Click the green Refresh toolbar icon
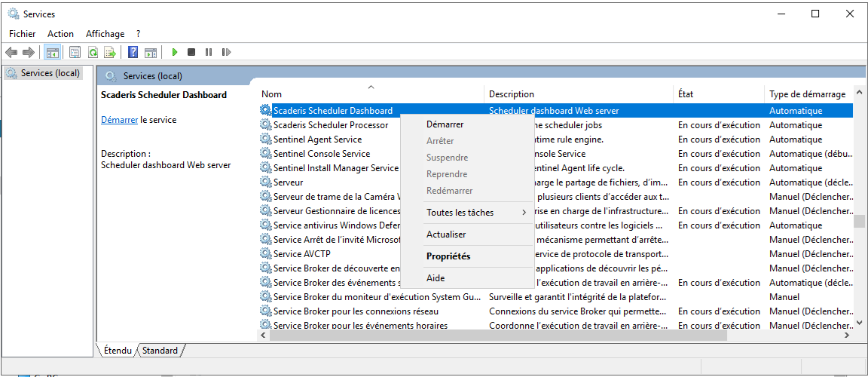Viewport: 868px width, 377px height. pos(93,52)
